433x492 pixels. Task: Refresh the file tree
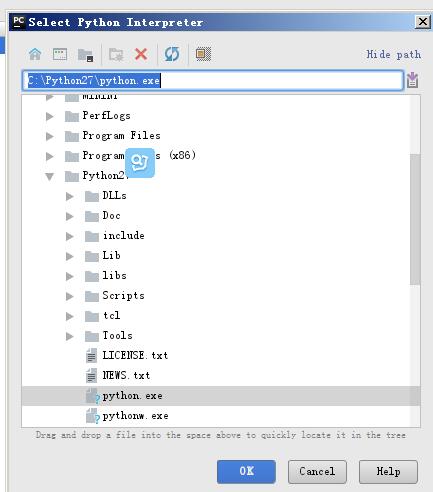tap(172, 54)
